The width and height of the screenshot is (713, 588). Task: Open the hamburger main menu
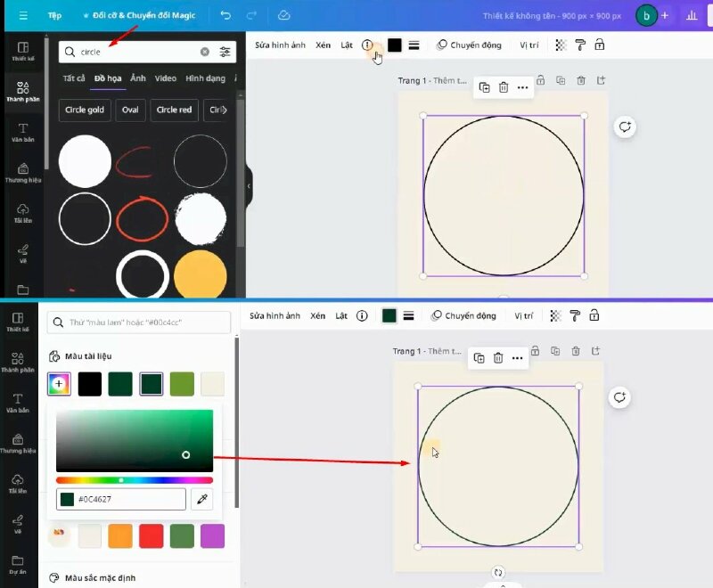[x=23, y=16]
